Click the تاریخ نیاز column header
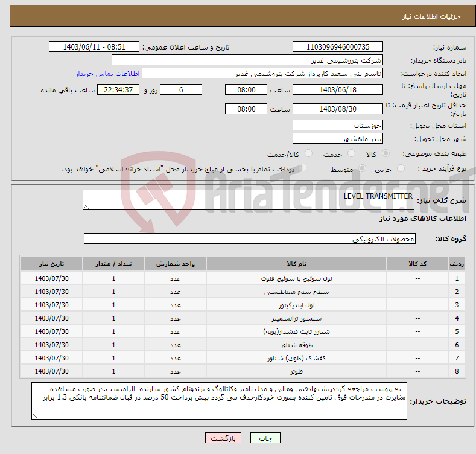476x454 pixels. click(x=51, y=264)
